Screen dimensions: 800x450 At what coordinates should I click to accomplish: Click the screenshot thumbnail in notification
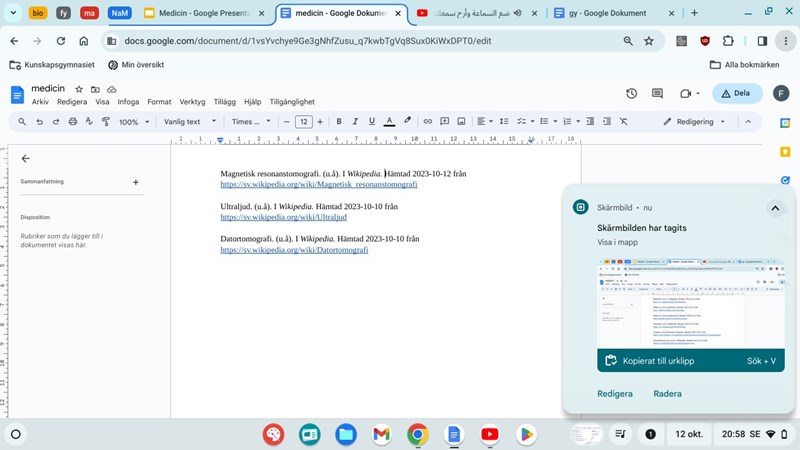click(690, 303)
